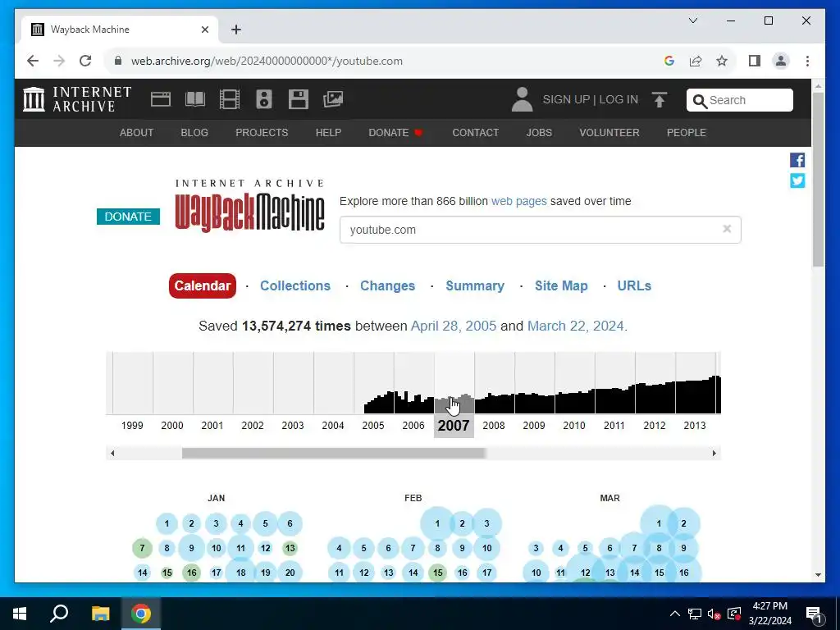
Task: Select year 2013 on the timeline
Action: [694, 426]
